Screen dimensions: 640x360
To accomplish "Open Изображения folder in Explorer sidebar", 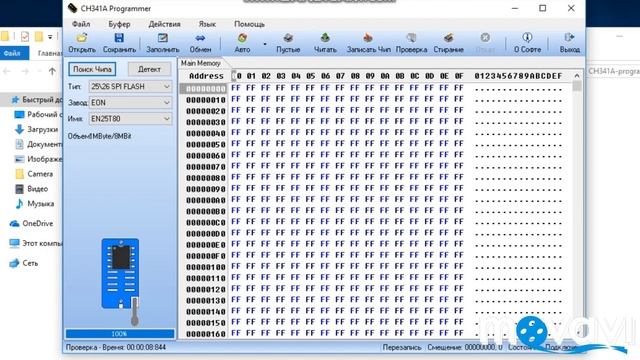I will [38, 159].
